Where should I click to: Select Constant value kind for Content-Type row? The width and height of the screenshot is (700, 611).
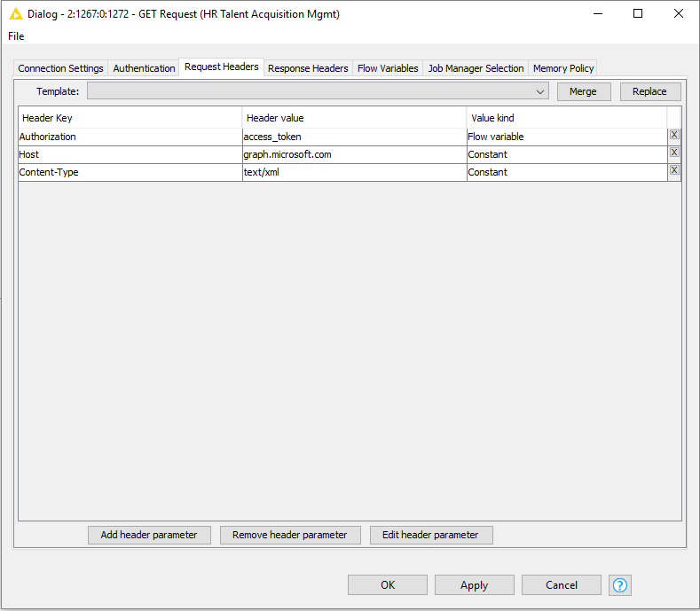[567, 172]
